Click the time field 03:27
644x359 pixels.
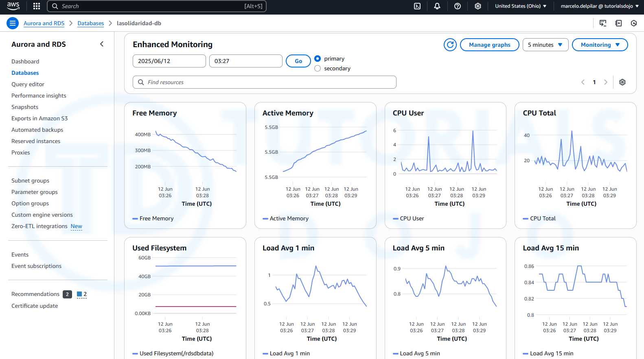246,61
